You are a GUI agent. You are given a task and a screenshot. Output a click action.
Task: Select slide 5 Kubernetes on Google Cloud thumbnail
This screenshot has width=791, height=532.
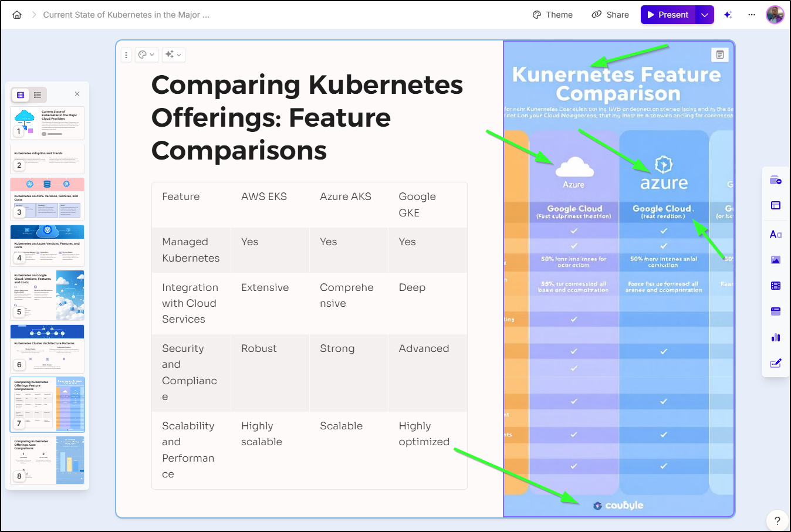(x=47, y=295)
